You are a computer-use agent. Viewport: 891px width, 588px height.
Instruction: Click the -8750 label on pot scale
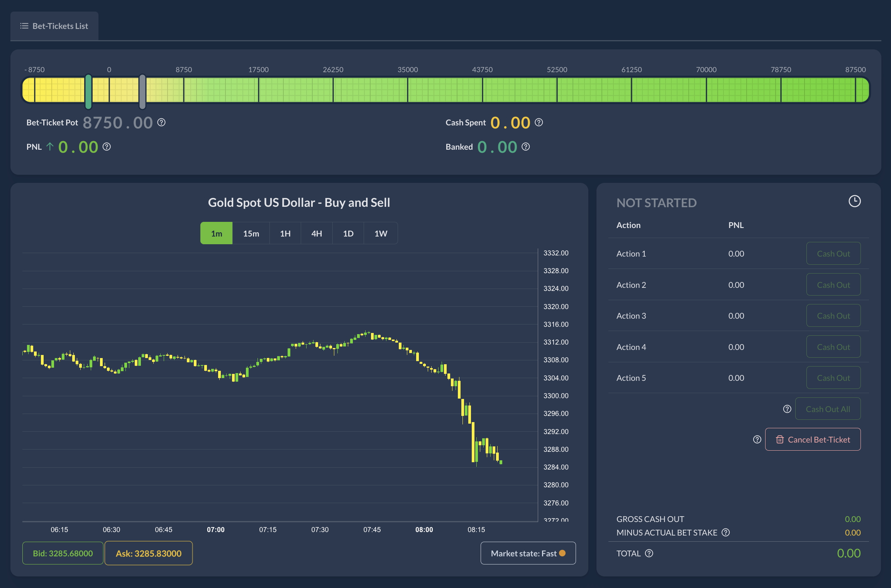click(34, 69)
